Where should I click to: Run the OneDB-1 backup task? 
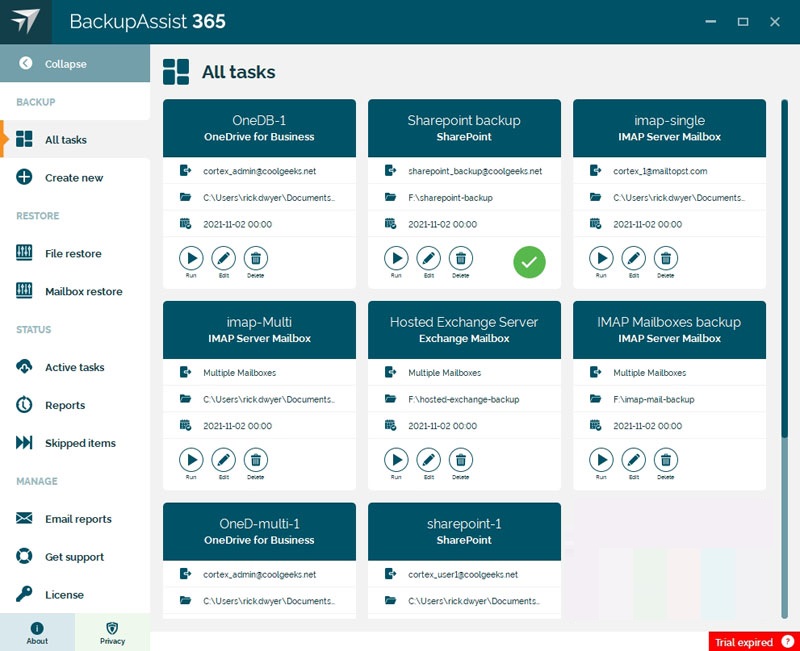[191, 259]
